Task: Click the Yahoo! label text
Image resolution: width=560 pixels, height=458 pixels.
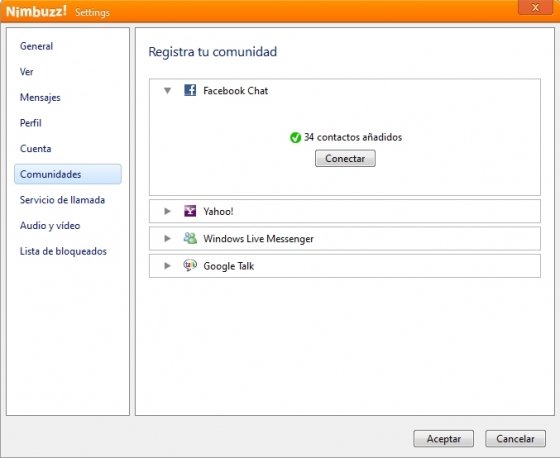Action: click(x=218, y=211)
